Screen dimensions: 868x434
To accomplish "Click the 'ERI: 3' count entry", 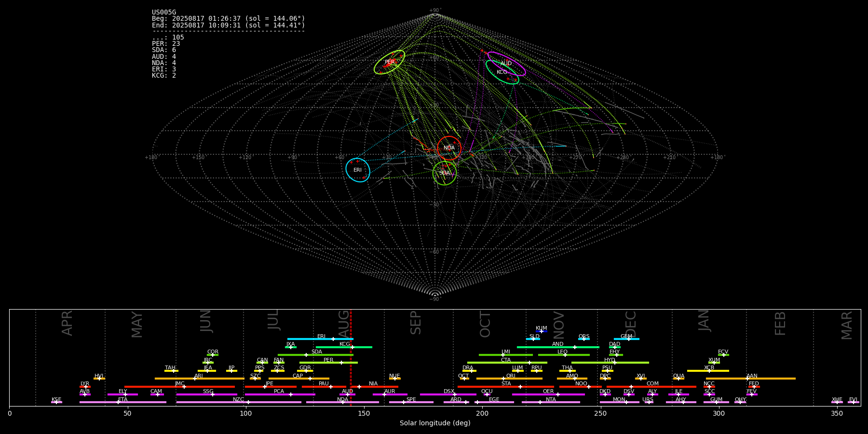I will tap(164, 69).
